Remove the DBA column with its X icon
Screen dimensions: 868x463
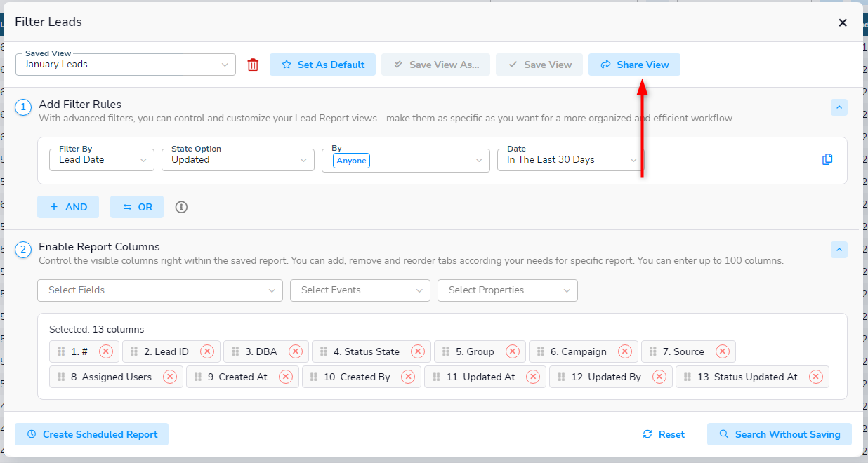296,351
